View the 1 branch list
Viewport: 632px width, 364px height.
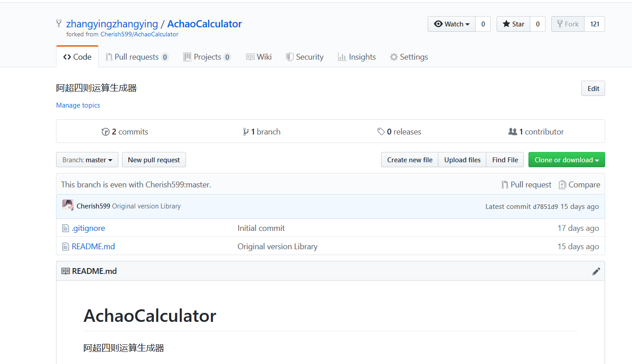(x=262, y=132)
